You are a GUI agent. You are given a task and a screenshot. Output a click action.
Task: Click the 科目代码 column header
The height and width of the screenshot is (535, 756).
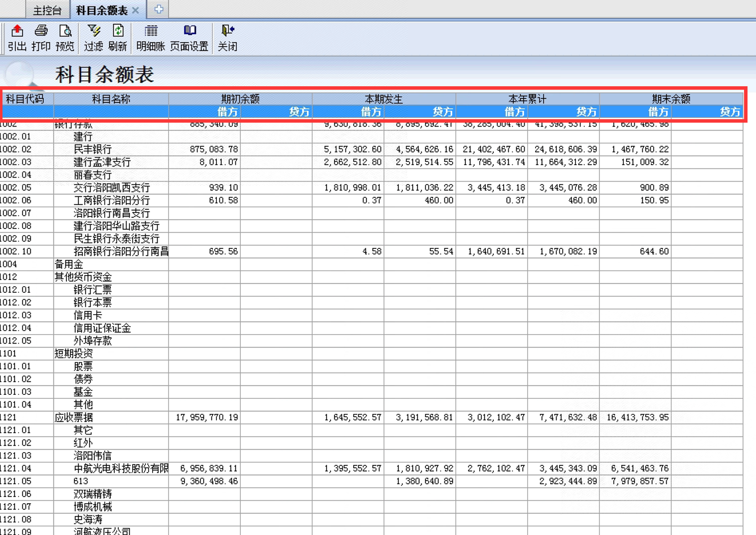pos(25,99)
